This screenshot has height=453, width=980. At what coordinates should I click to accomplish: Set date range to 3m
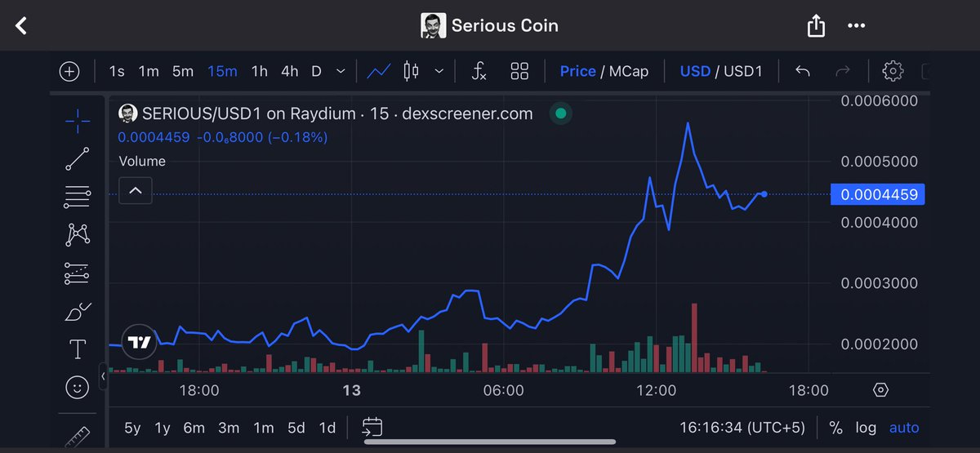click(x=229, y=428)
